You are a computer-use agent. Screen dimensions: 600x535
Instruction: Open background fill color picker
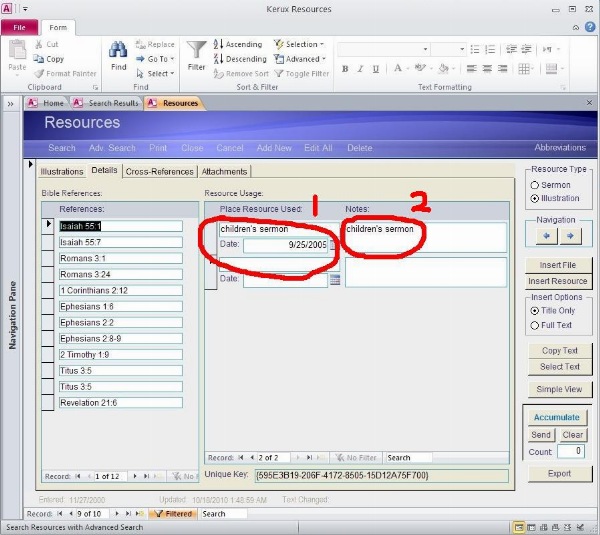pyautogui.click(x=446, y=69)
